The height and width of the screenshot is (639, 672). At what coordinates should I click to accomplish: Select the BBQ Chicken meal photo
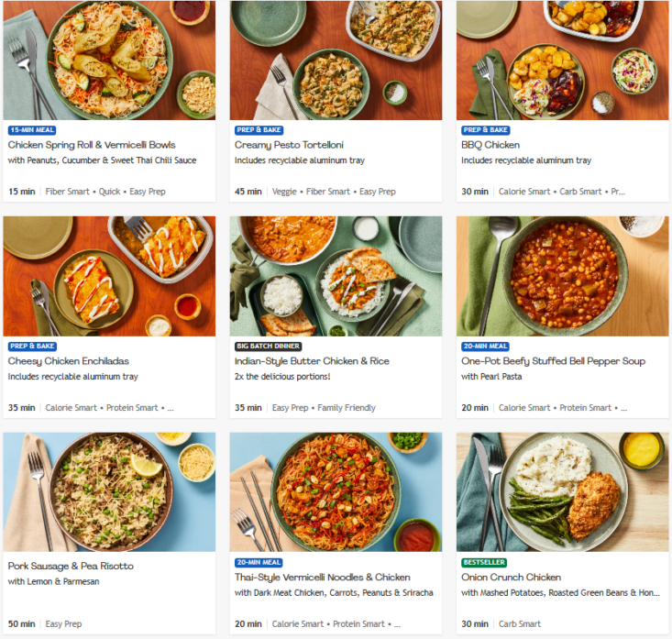click(x=562, y=60)
